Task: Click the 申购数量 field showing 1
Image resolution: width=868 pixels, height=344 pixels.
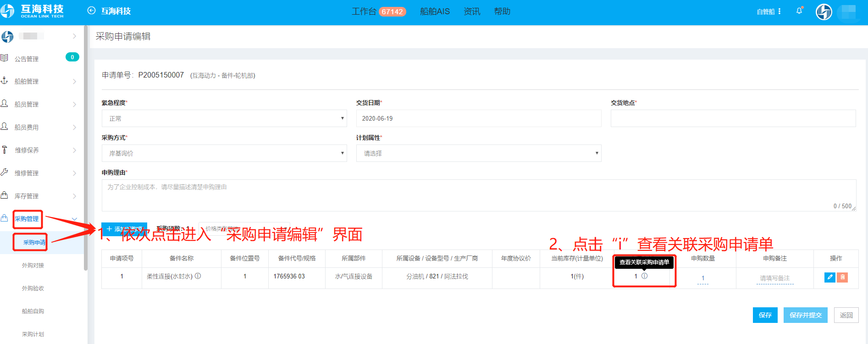Action: 703,278
